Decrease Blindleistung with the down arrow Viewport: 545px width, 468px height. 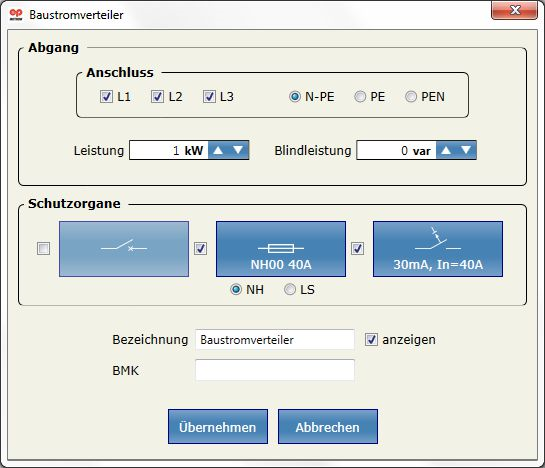coord(466,150)
